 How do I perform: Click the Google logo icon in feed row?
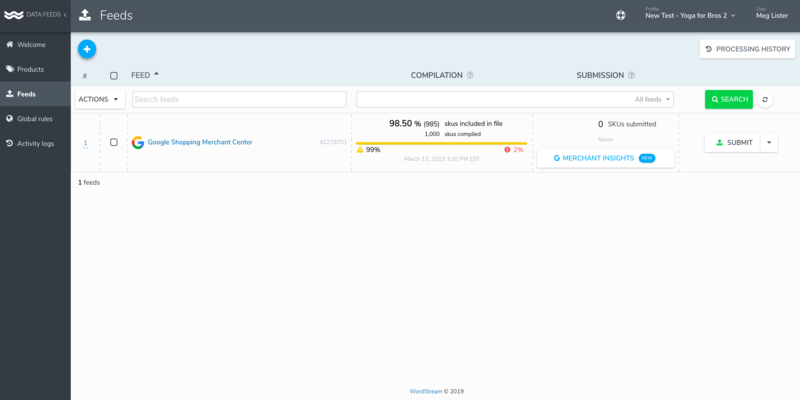tap(138, 142)
